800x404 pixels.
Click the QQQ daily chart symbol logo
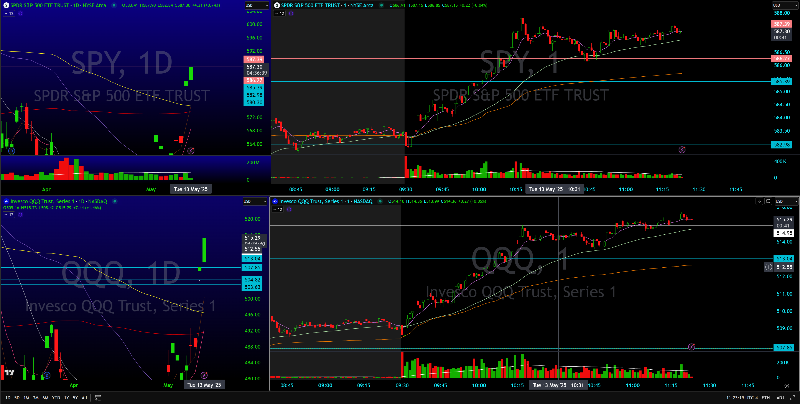pos(6,201)
